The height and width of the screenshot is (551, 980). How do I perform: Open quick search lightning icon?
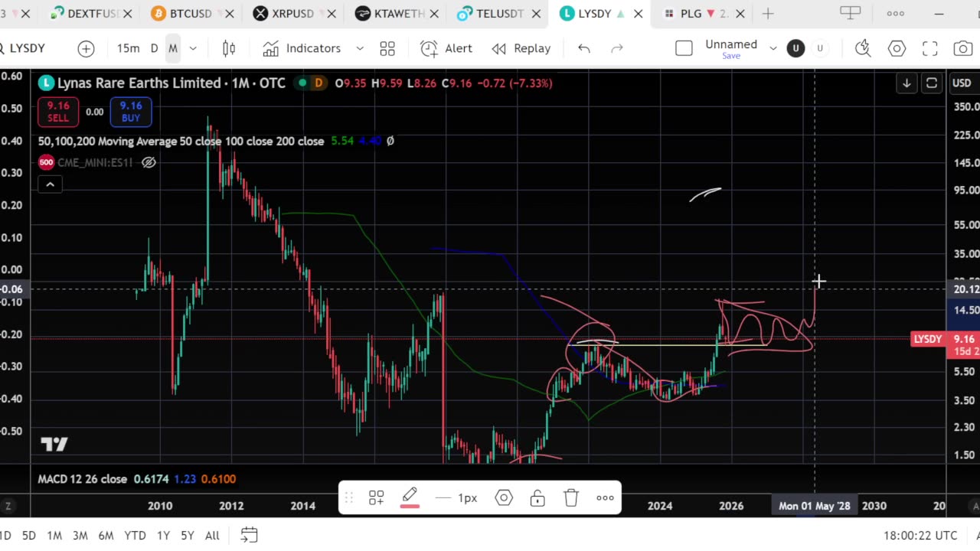(x=863, y=48)
